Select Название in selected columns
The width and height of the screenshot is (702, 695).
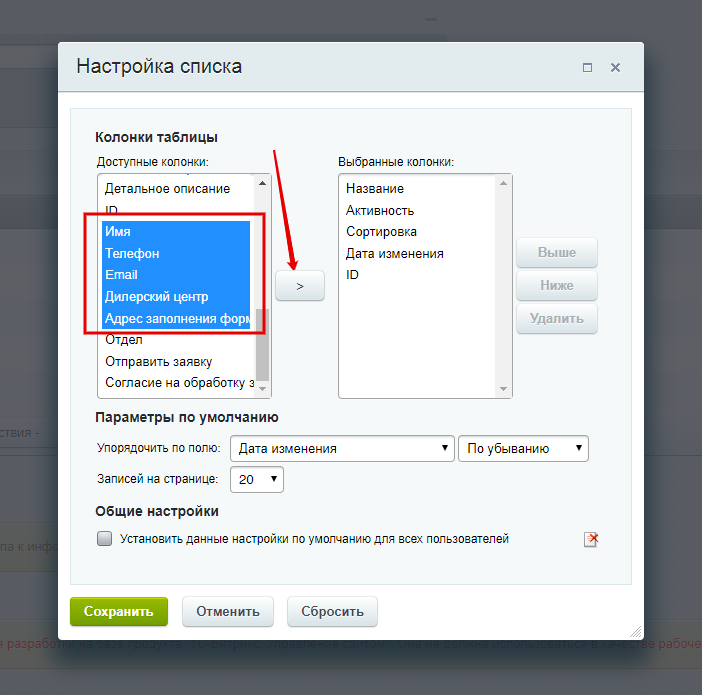[419, 189]
